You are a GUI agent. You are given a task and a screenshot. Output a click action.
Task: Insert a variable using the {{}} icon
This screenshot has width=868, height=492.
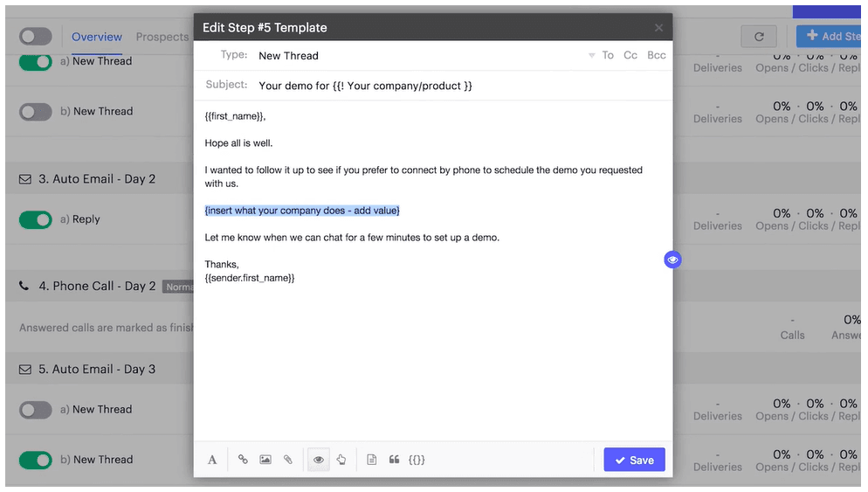[x=417, y=460]
